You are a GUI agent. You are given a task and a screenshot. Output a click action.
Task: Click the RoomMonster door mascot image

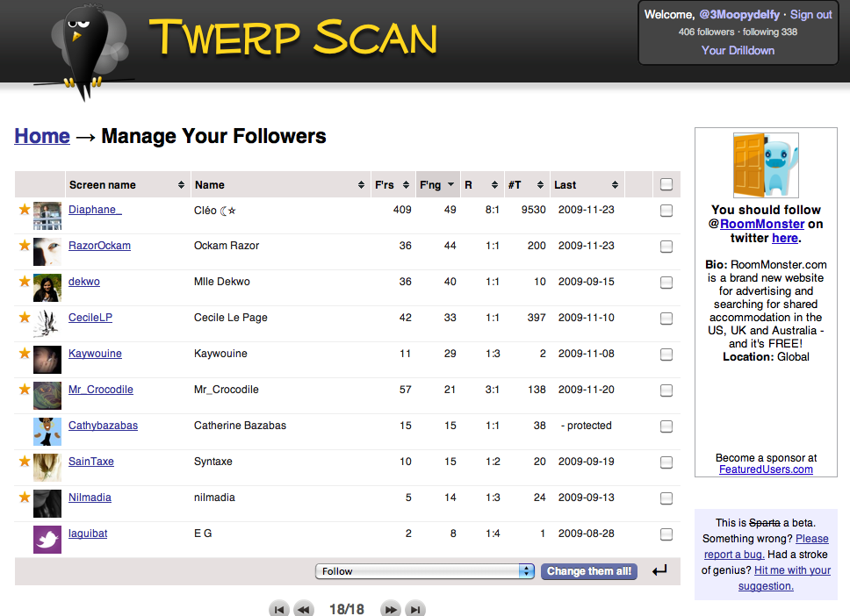click(766, 165)
